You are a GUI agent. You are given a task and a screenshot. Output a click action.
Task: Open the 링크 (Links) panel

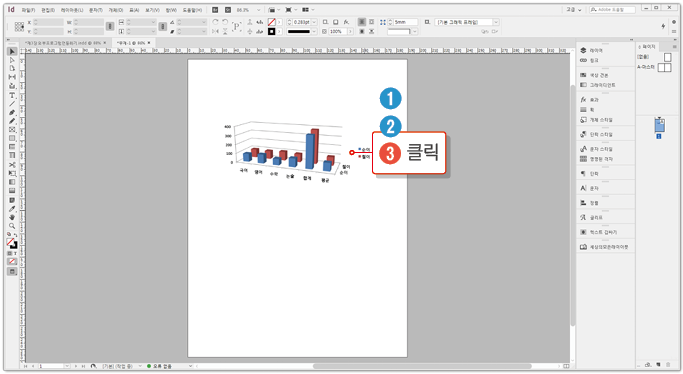coord(589,61)
